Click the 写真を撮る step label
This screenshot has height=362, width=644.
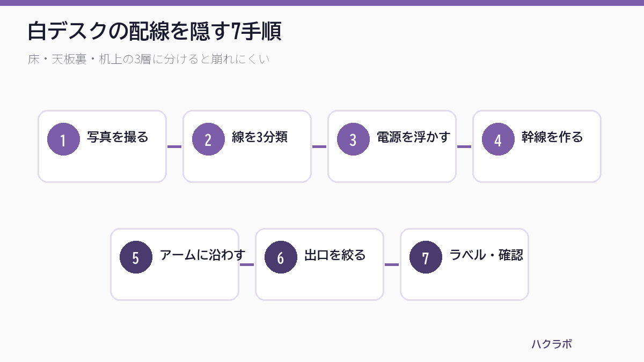coord(118,137)
